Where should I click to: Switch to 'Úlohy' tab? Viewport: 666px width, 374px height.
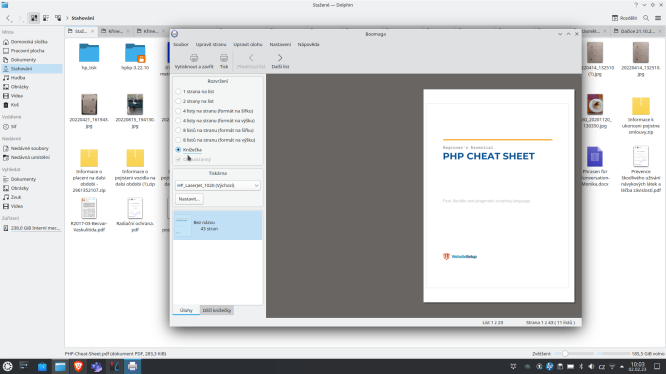point(186,310)
